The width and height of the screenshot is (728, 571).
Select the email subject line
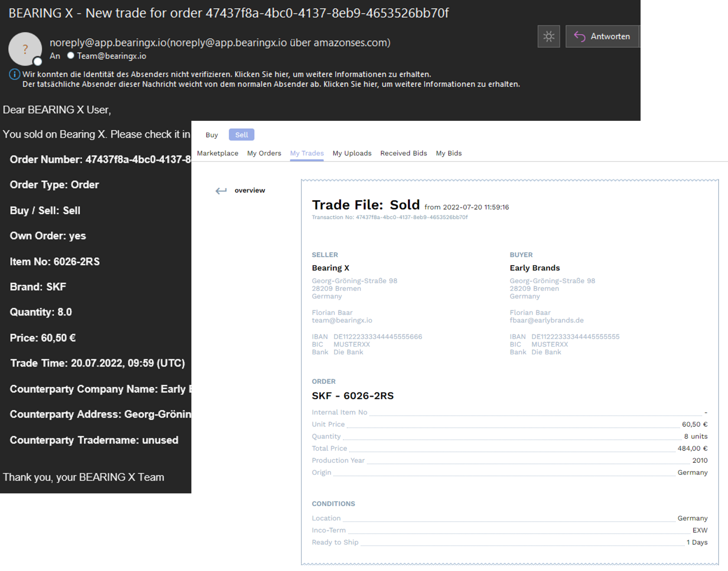(229, 13)
